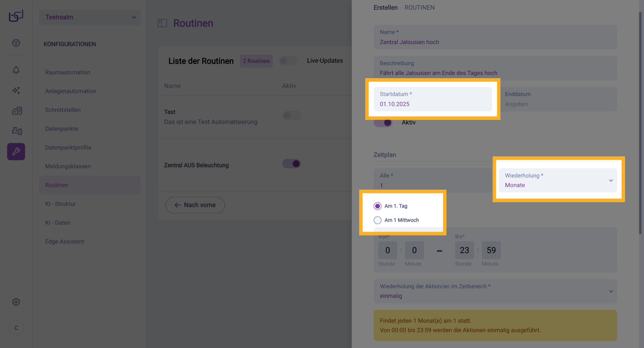Open the settings gear icon

tap(16, 302)
